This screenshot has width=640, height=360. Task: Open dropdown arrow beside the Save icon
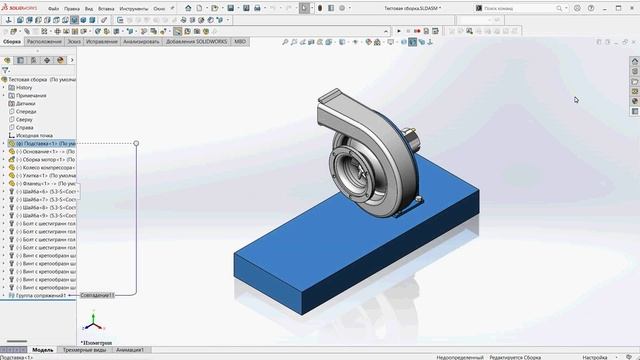coord(238,8)
